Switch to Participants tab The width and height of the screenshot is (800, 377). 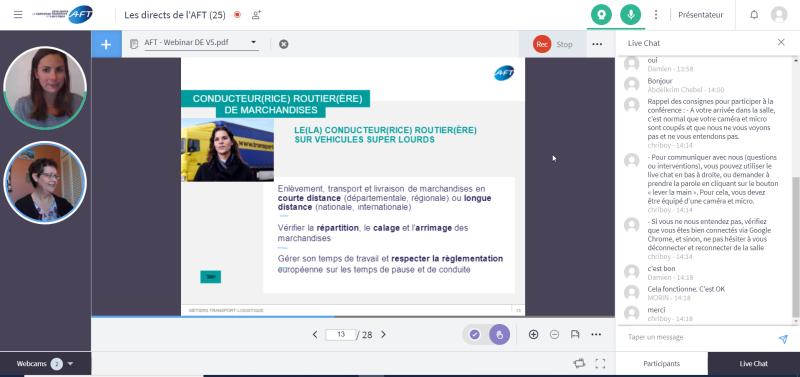click(661, 364)
